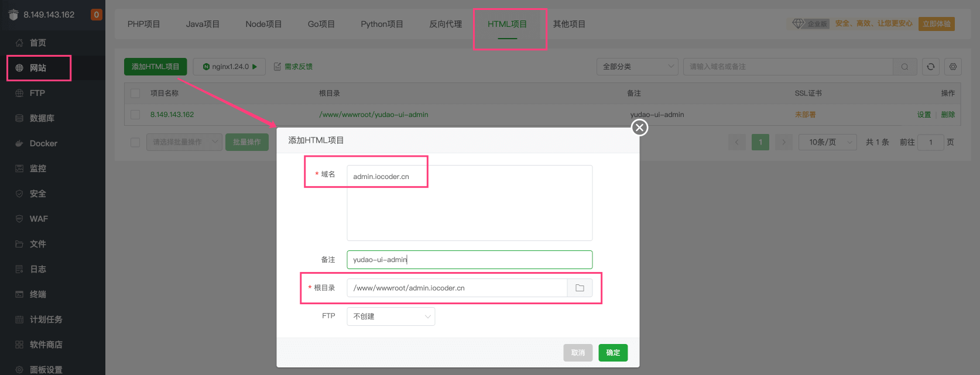Open the list settings gear icon
980x375 pixels.
coord(953,67)
